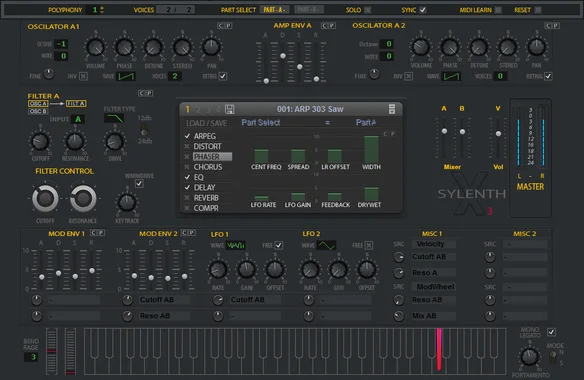Open the Misc 1 Mix AB destination
584x380 pixels.
click(x=434, y=316)
